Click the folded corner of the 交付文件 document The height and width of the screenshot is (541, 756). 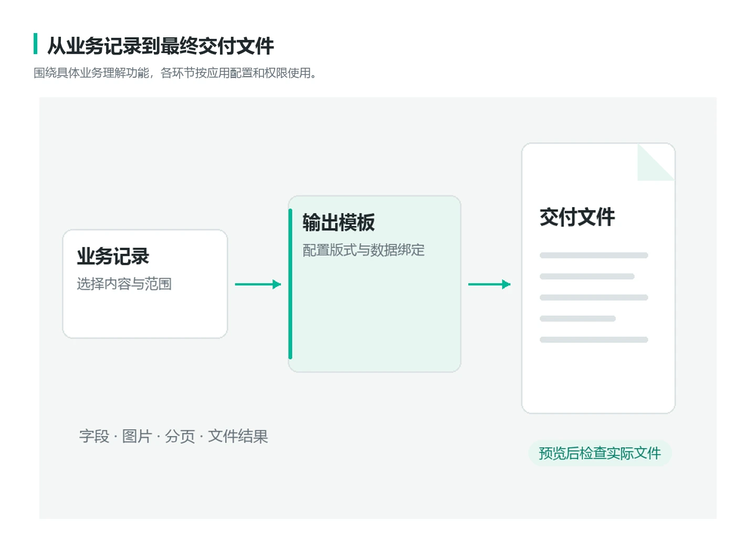coord(656,162)
